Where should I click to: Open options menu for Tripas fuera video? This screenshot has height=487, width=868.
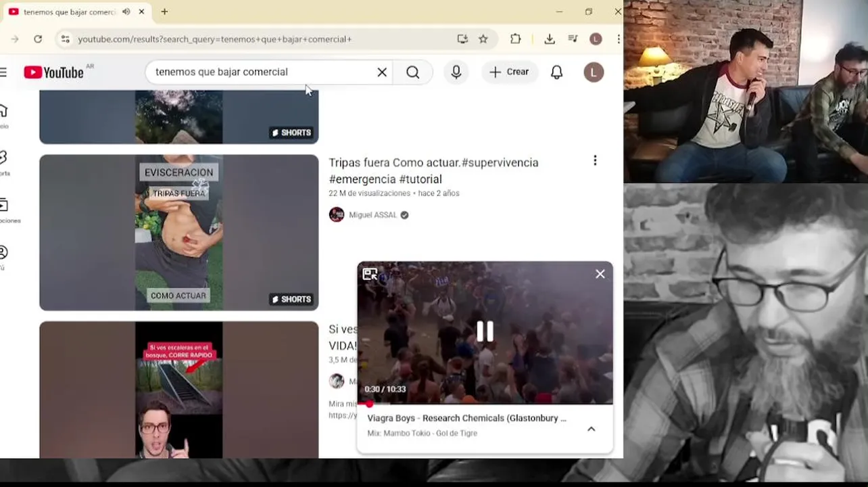pos(595,160)
